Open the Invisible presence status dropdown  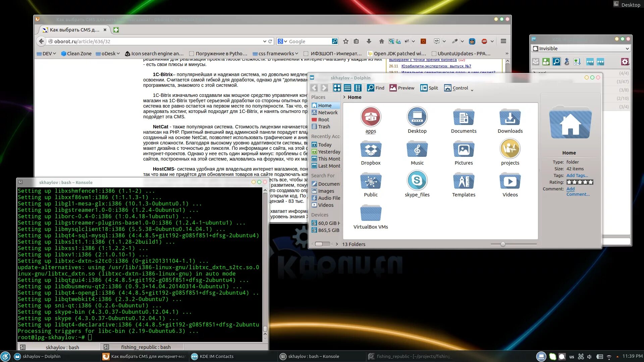coord(581,49)
